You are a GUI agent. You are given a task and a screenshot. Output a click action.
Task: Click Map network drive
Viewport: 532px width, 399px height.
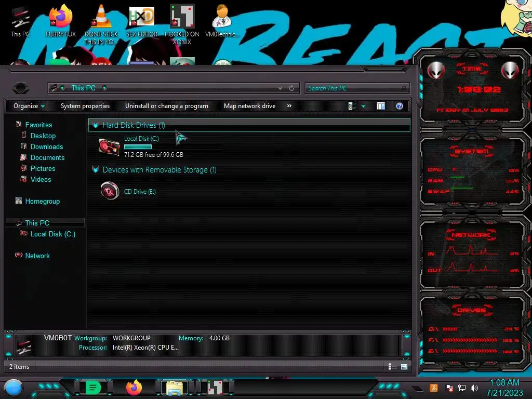click(x=250, y=106)
